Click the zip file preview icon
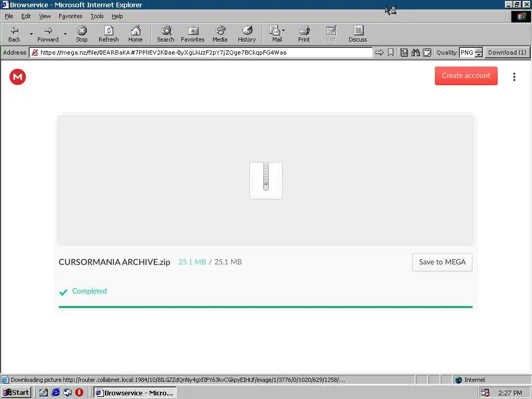Image resolution: width=532 pixels, height=399 pixels. 265,180
